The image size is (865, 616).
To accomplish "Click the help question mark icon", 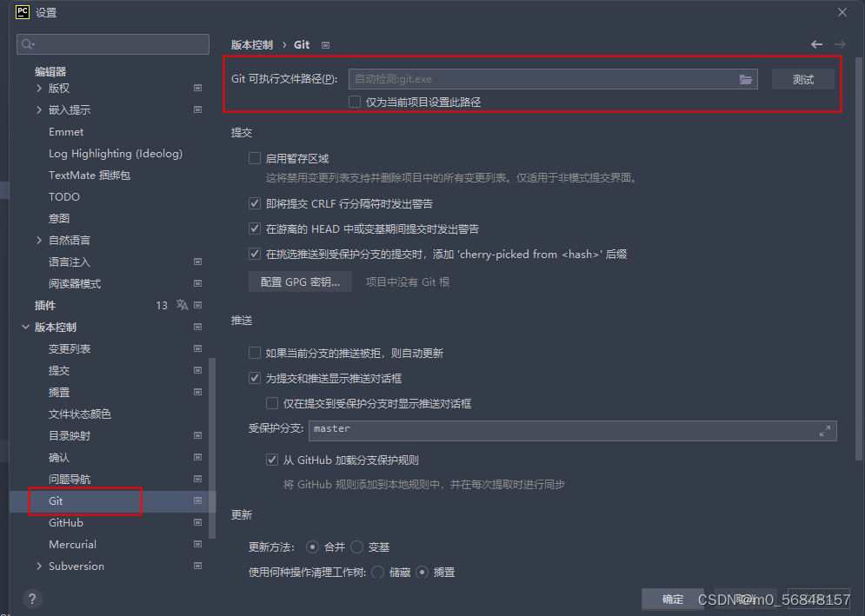I will pyautogui.click(x=32, y=599).
